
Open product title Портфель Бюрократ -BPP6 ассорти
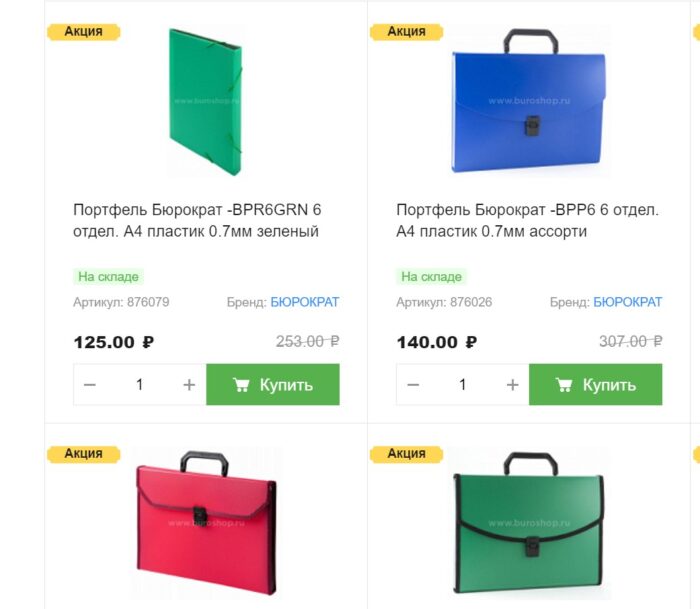[x=527, y=221]
